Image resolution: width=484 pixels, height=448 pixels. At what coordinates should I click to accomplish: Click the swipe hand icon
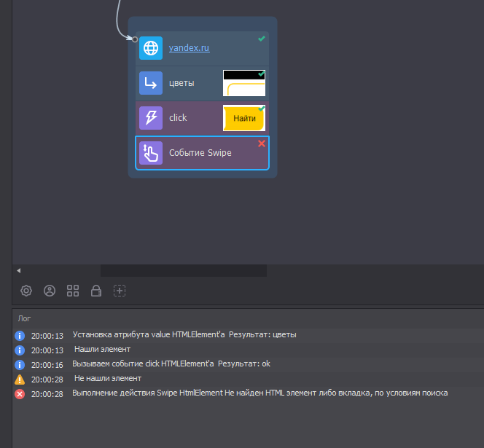151,153
